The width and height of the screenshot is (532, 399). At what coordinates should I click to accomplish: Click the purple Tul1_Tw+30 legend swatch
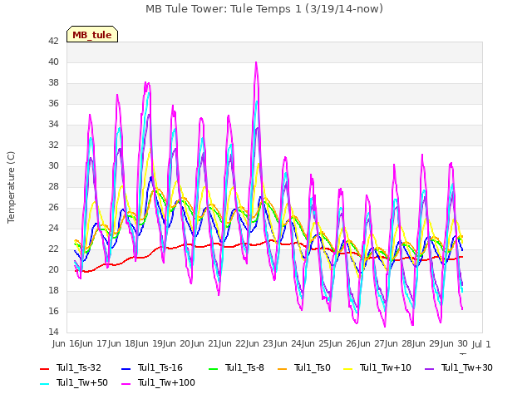pos(429,368)
